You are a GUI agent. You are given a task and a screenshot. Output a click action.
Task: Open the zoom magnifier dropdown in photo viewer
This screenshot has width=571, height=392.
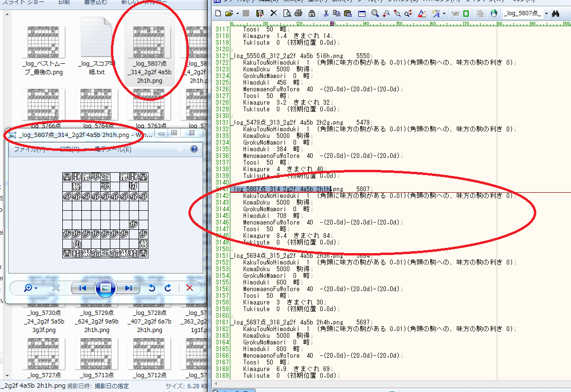click(x=30, y=288)
